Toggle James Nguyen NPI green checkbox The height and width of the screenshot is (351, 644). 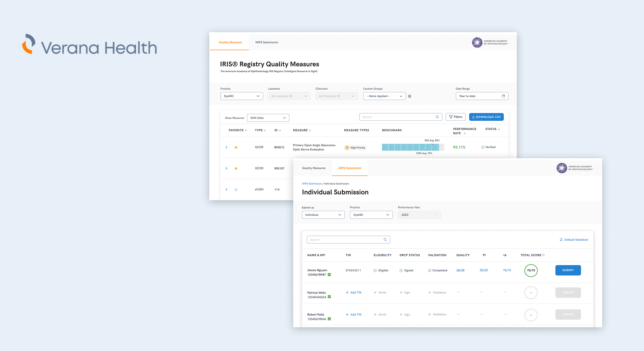329,274
